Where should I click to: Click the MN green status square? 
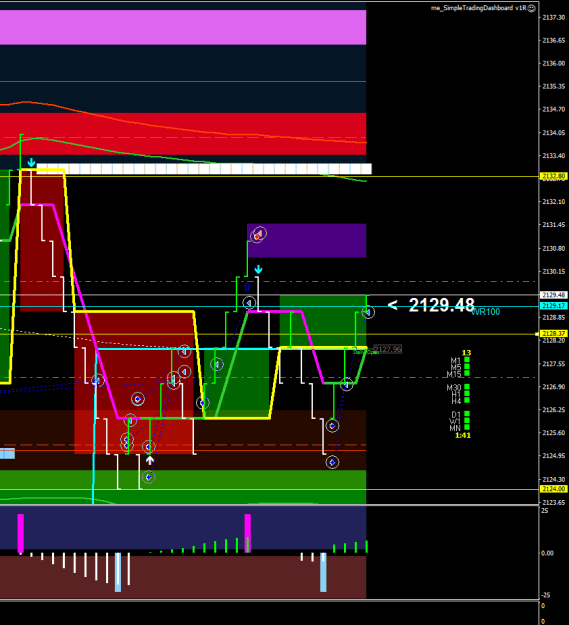(x=467, y=427)
